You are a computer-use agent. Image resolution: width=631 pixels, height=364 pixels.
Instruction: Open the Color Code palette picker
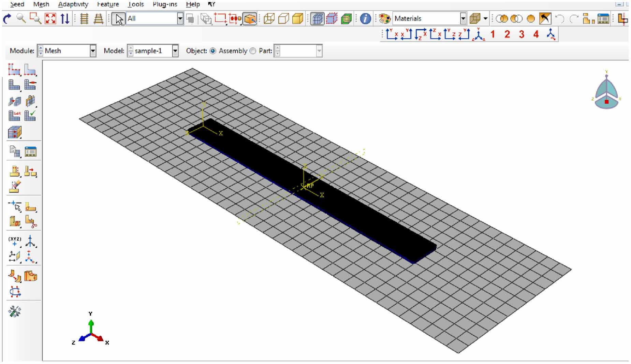[384, 19]
